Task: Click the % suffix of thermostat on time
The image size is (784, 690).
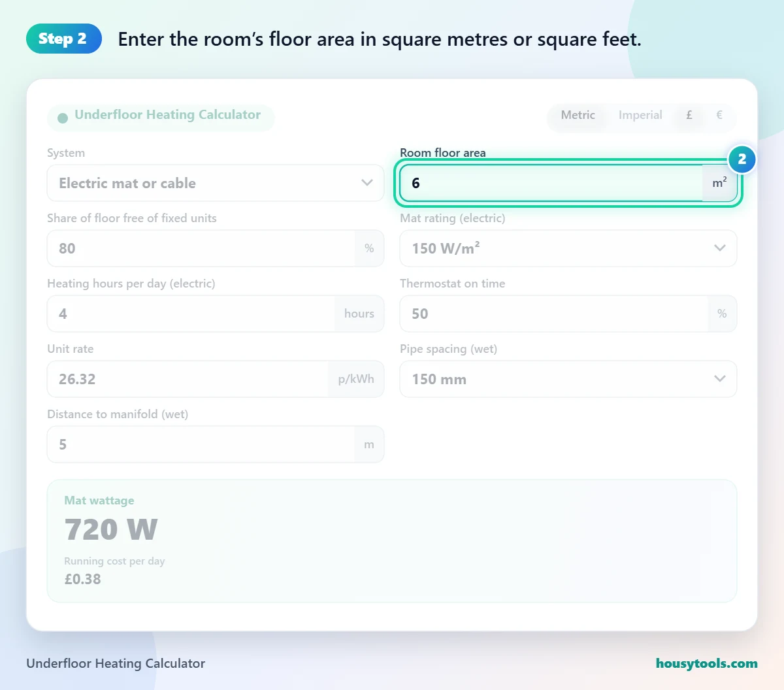Action: tap(722, 314)
